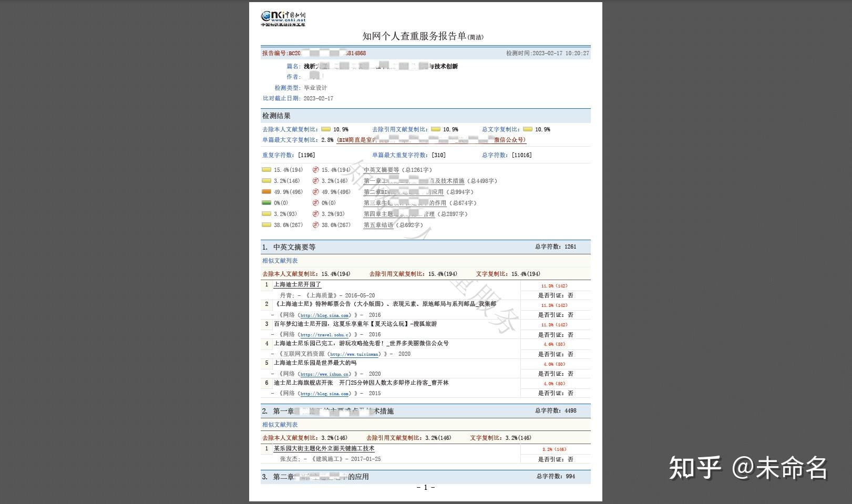Click the yellow bar before 3.2%(93)
Screen dimensions: 852x504
pos(266,214)
